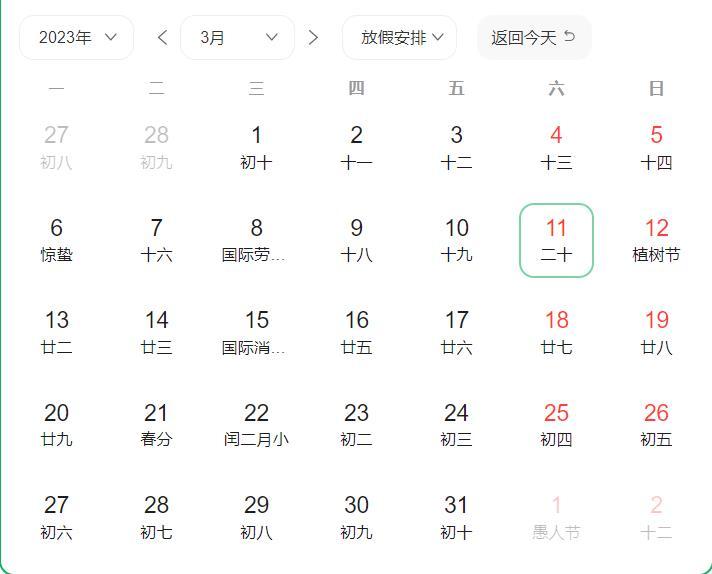Go to the previous month arrow
The height and width of the screenshot is (574, 712).
tap(163, 38)
